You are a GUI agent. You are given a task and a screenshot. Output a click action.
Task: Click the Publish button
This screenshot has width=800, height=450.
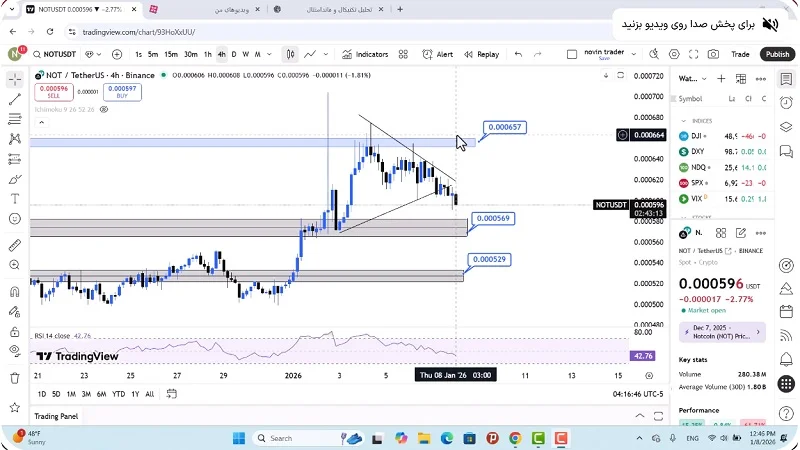776,54
